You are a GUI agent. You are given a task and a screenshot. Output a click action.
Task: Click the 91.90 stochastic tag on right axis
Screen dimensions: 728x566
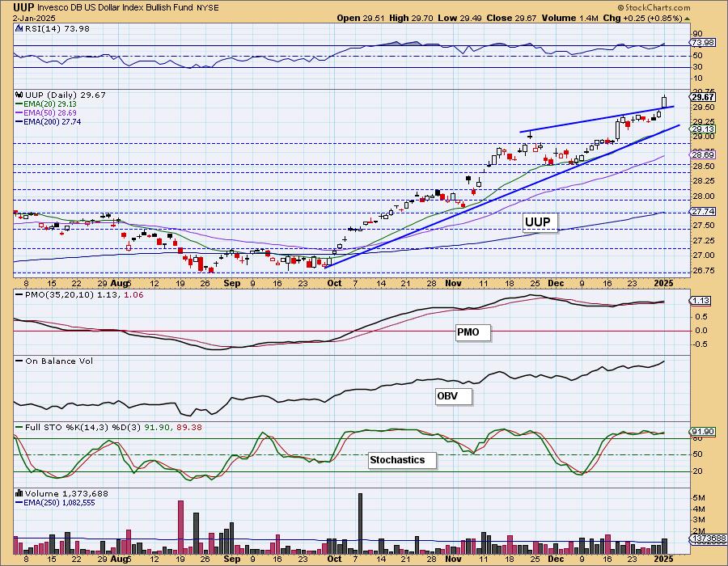point(702,432)
